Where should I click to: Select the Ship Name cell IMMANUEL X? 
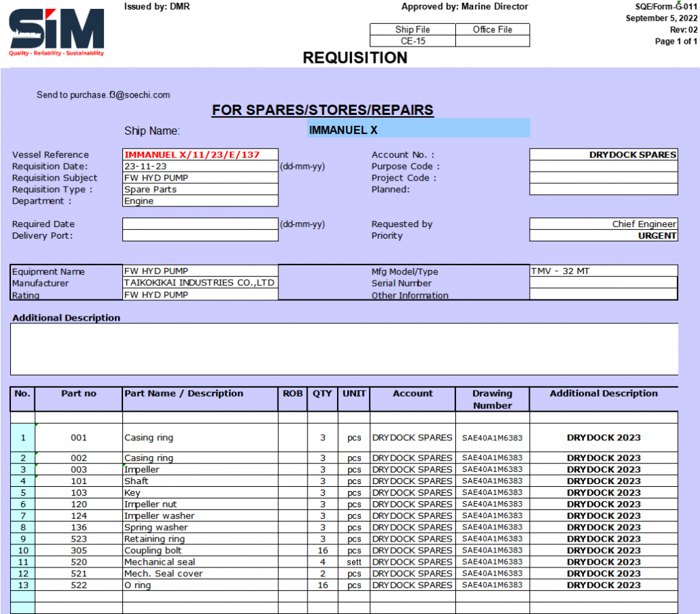pos(418,129)
